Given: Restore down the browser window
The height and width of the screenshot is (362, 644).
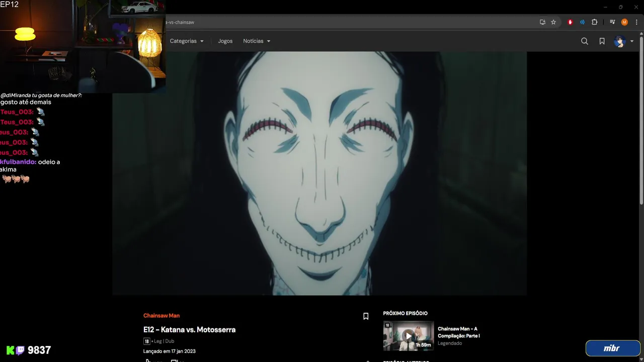Looking at the screenshot, I should tap(620, 7).
